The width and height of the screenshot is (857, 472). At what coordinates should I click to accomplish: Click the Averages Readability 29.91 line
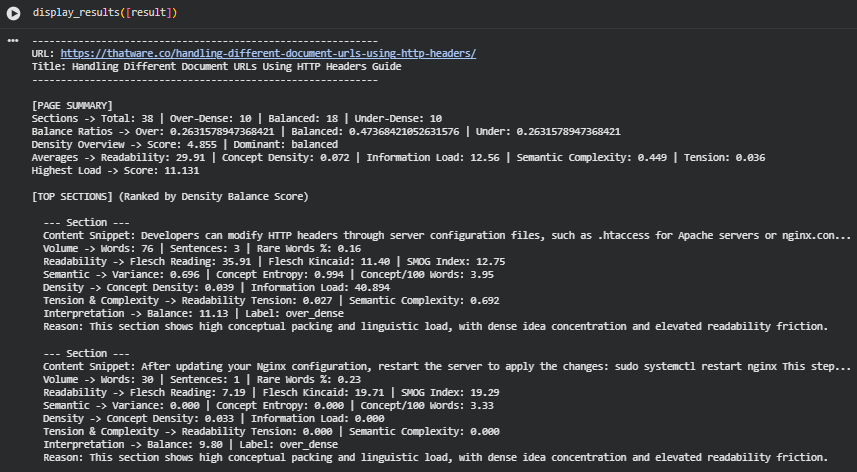tap(396, 157)
